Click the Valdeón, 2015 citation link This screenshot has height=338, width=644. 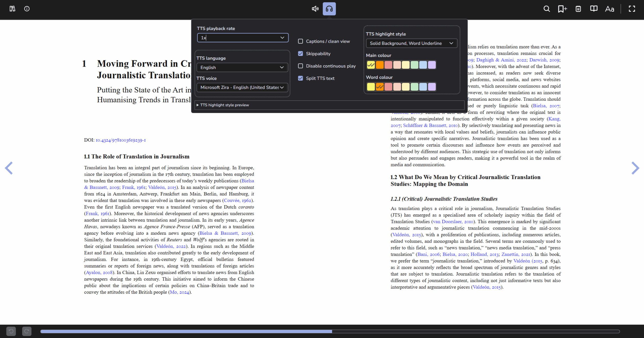click(162, 187)
